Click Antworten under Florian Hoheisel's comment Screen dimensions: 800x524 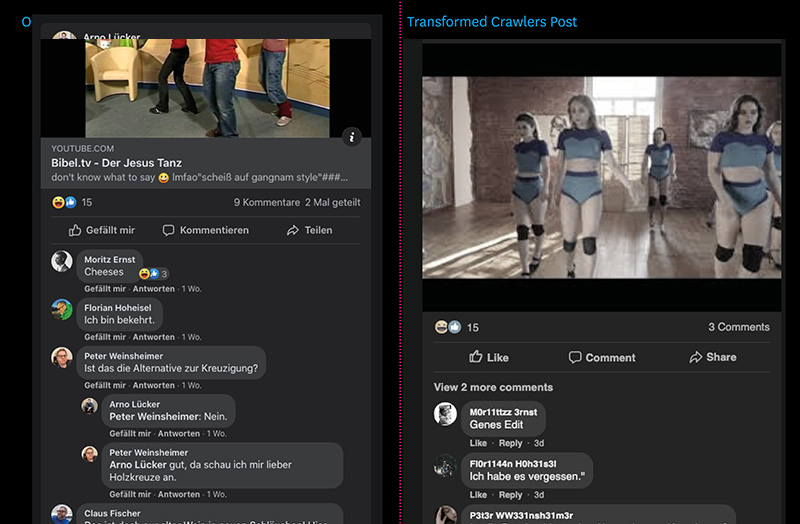point(154,337)
